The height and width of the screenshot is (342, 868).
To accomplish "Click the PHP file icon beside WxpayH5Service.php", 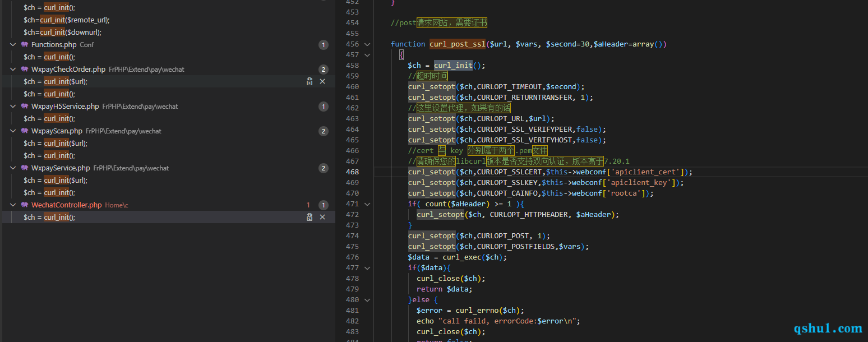I will point(25,106).
